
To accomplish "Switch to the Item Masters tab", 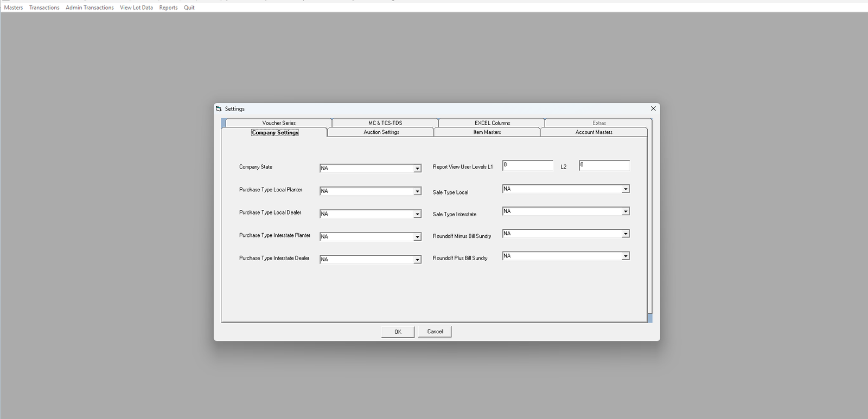I will [487, 132].
